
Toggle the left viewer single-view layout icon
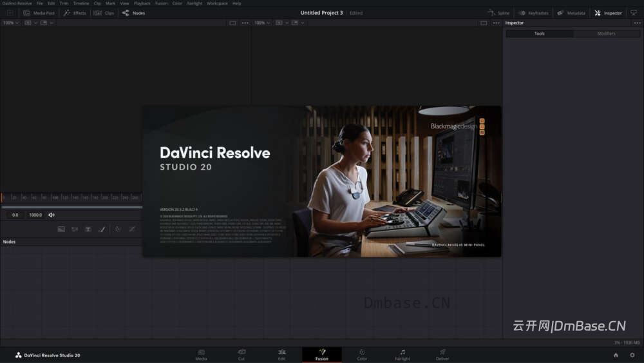232,23
